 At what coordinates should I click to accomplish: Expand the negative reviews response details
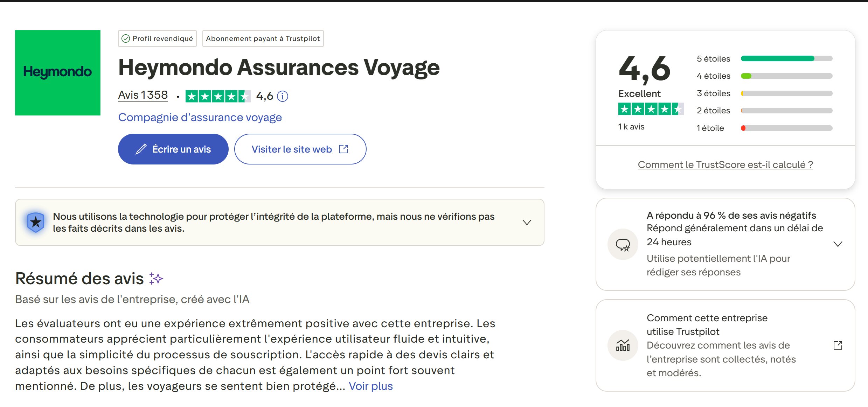click(x=838, y=244)
